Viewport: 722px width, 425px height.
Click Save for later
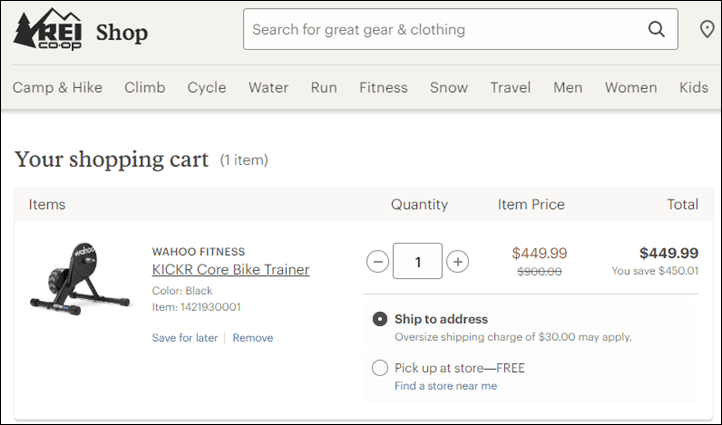click(x=185, y=338)
